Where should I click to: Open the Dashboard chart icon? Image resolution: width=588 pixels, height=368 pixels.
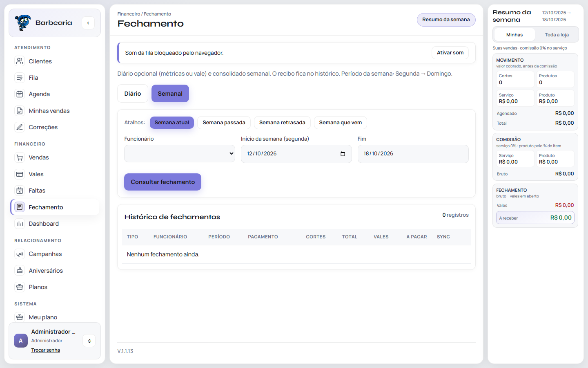click(20, 224)
